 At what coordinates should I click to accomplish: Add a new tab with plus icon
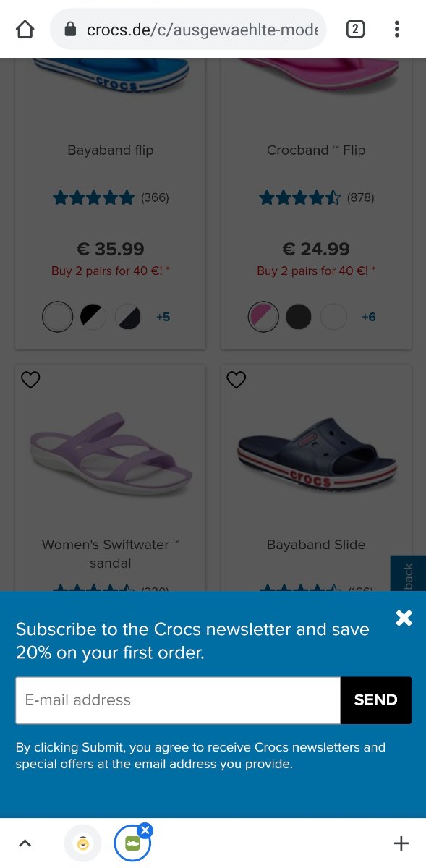pos(401,843)
